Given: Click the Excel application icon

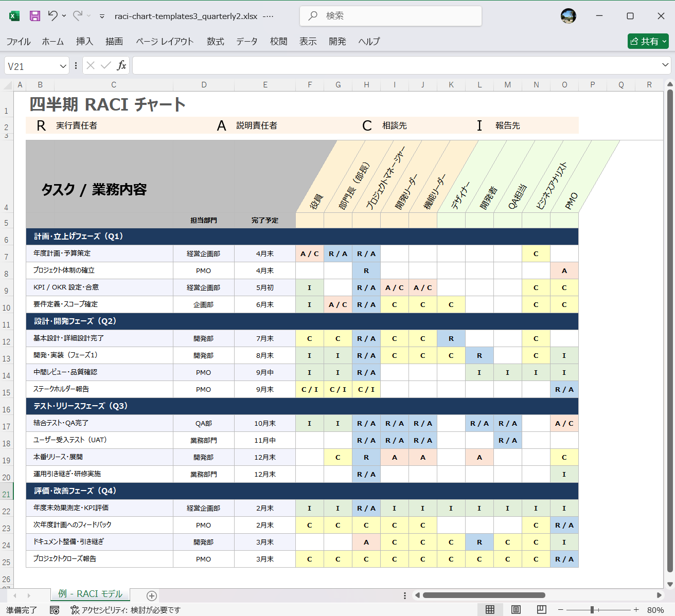Looking at the screenshot, I should pos(14,16).
